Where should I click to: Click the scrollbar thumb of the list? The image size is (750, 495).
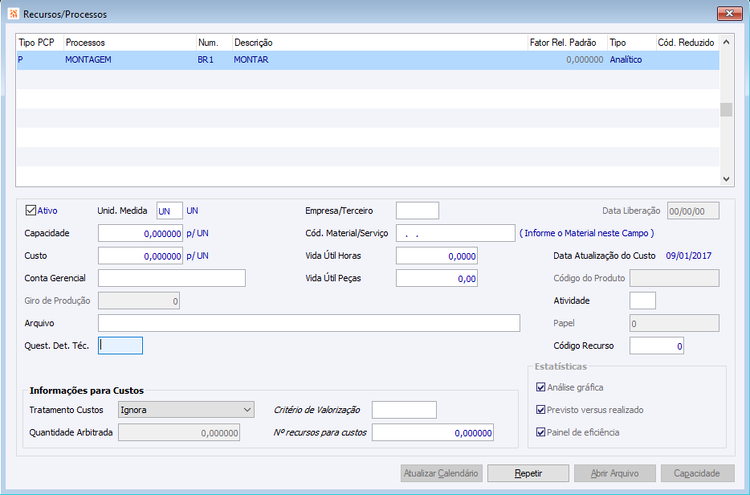tap(726, 110)
